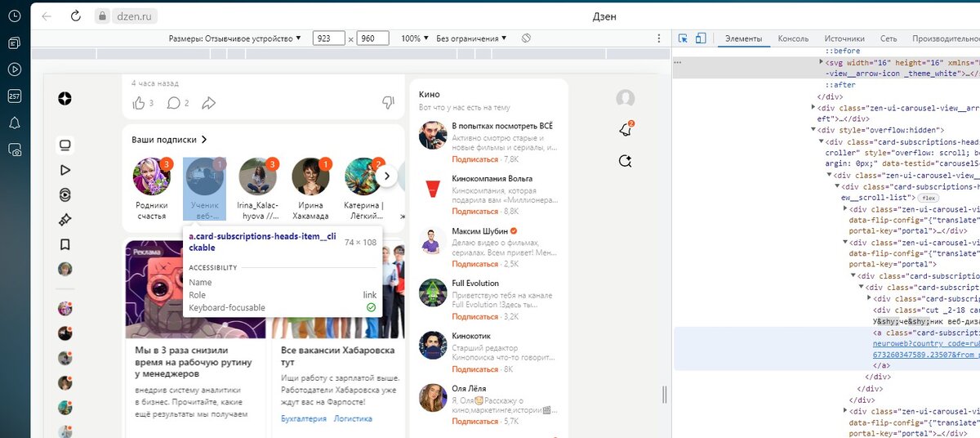Subscribe to 'В попытках посмотреть ВСЁ'
980x438 pixels.
click(x=474, y=159)
